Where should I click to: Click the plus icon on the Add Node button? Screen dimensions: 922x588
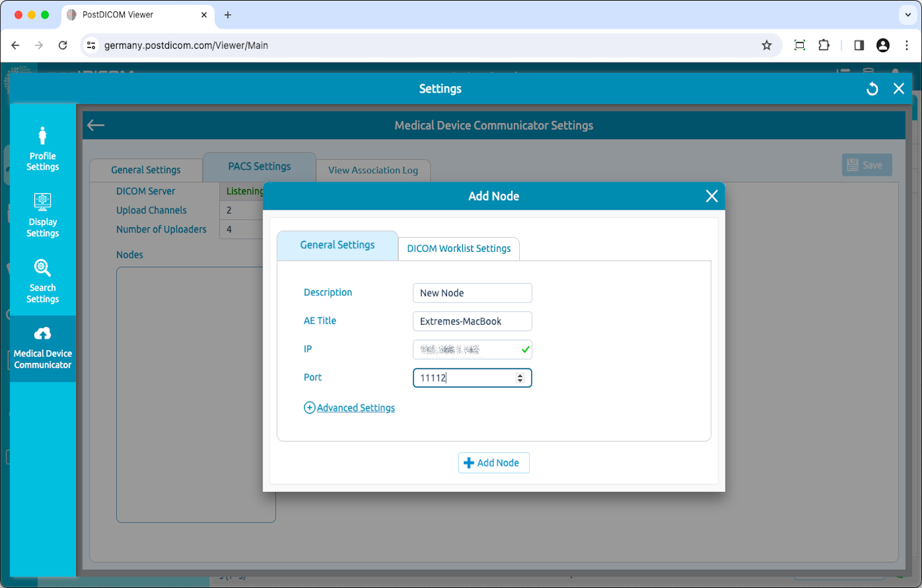click(468, 462)
